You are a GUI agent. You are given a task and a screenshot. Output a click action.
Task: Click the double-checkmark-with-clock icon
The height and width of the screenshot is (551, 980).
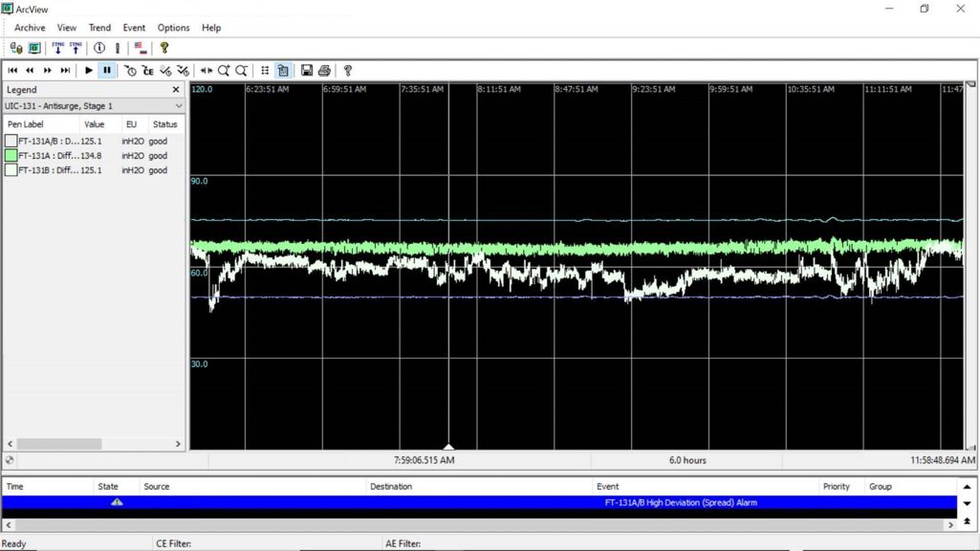[184, 71]
